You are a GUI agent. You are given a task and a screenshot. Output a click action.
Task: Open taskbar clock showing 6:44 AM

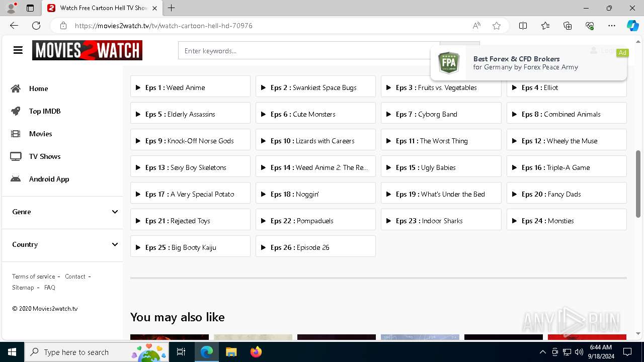tap(601, 352)
